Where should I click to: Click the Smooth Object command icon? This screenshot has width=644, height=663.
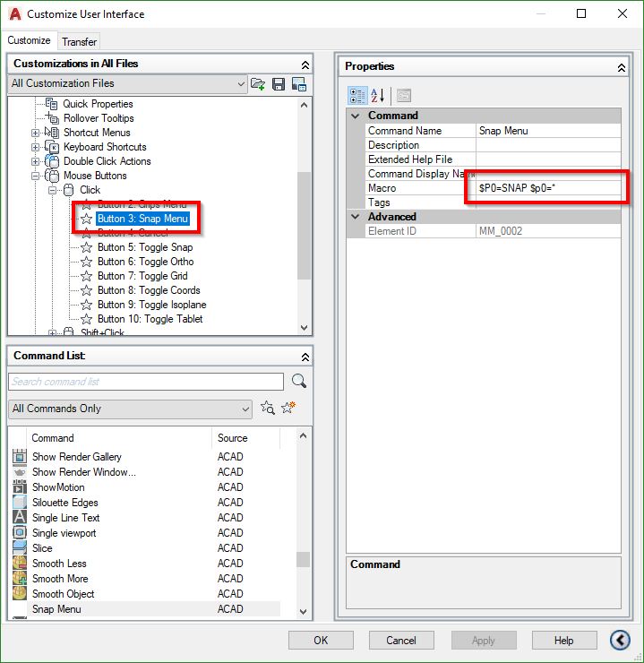[x=20, y=594]
